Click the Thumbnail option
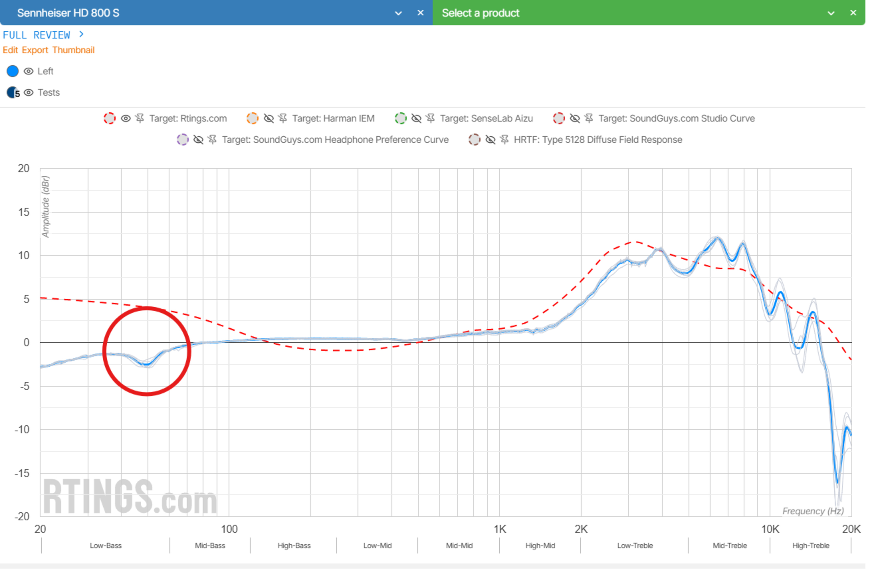 click(73, 50)
